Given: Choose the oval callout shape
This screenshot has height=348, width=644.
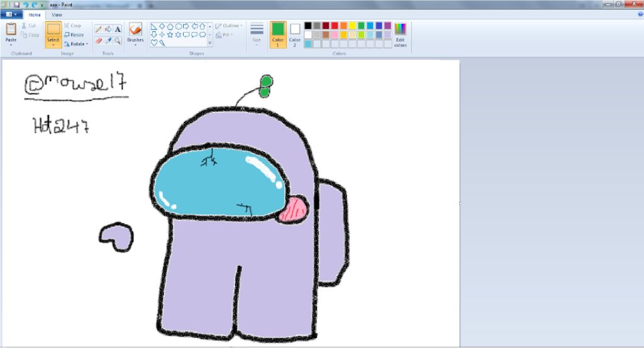Looking at the screenshot, I should coord(195,35).
